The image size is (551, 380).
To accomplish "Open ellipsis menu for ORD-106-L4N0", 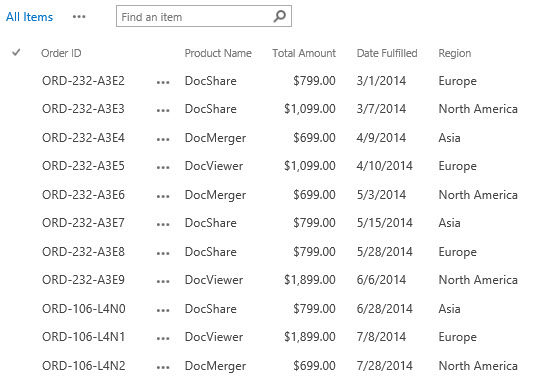I will click(x=163, y=310).
